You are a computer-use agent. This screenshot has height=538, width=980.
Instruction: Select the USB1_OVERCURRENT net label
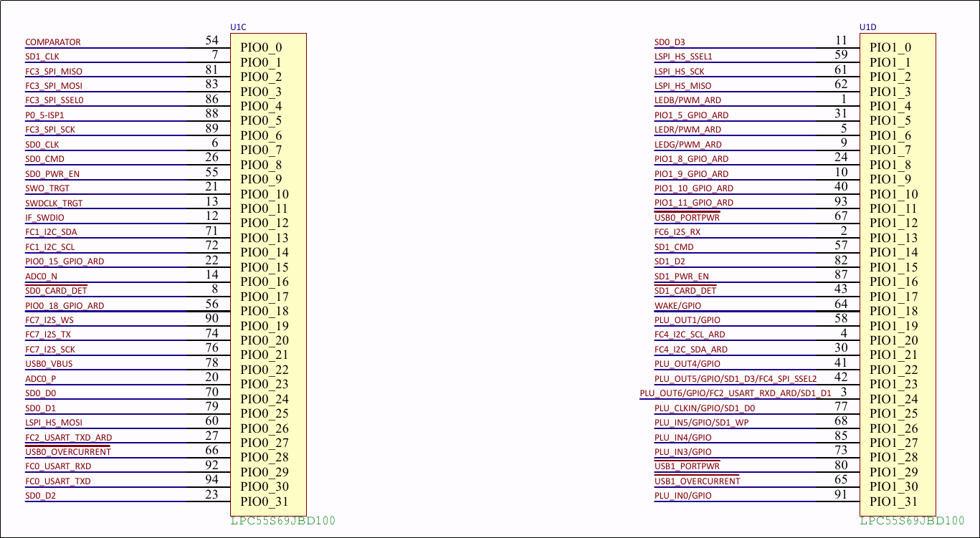click(697, 481)
